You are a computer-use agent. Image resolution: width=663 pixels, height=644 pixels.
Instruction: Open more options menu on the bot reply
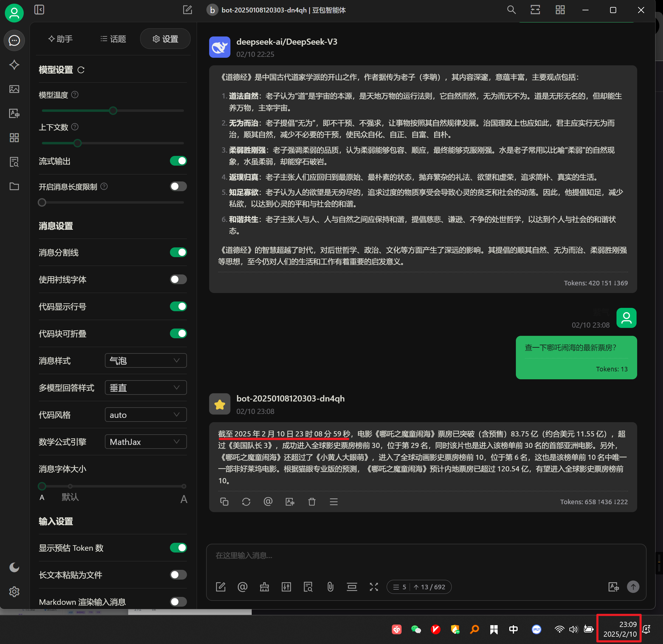pos(334,501)
